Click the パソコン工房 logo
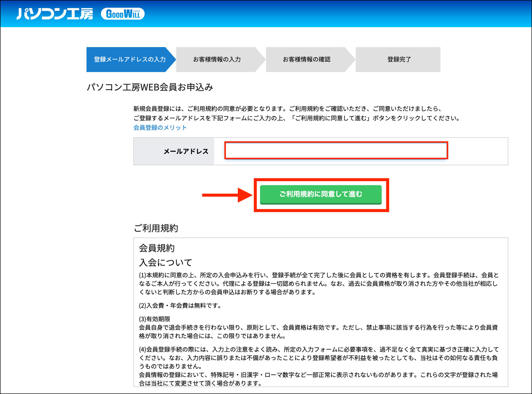 55,14
